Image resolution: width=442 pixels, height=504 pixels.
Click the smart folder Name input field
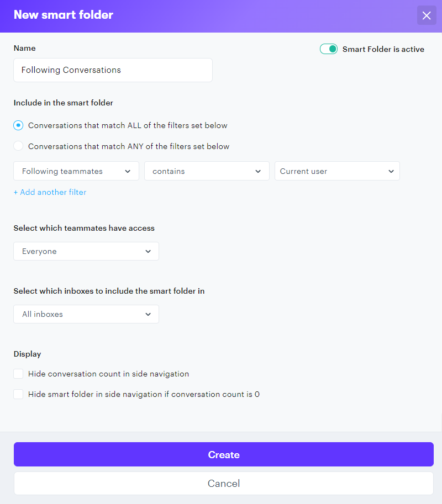pos(113,70)
